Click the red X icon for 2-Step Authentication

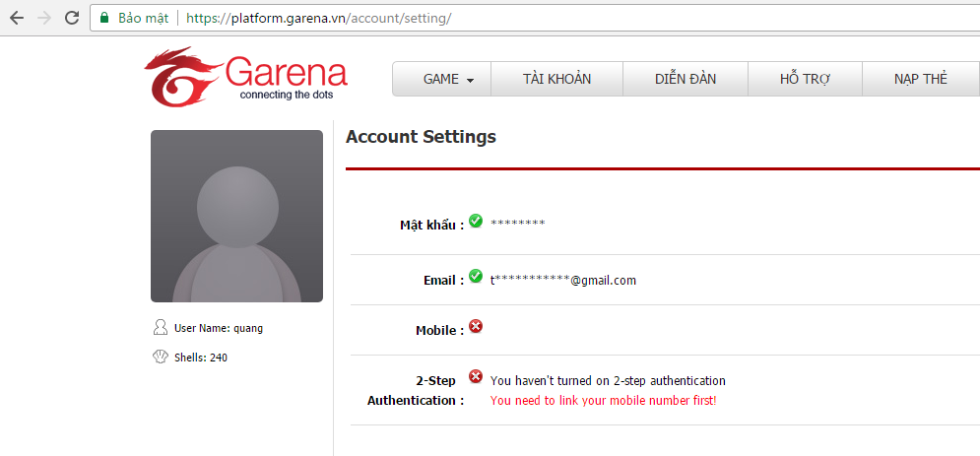pyautogui.click(x=476, y=376)
